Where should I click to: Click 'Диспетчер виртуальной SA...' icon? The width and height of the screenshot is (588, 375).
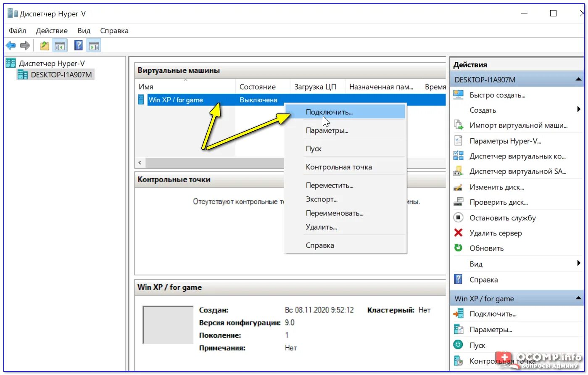point(458,171)
